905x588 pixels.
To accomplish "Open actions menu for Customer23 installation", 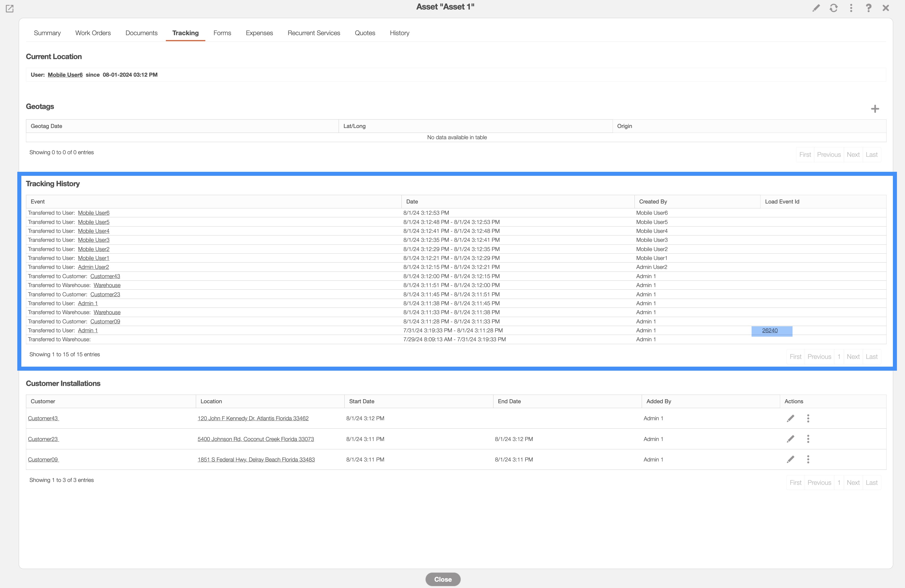I will [x=808, y=439].
